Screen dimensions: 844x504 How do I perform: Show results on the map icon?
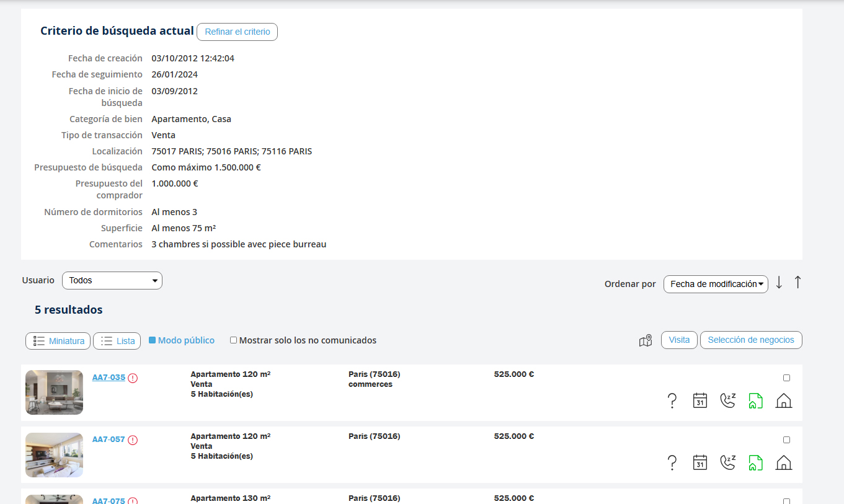tap(646, 340)
